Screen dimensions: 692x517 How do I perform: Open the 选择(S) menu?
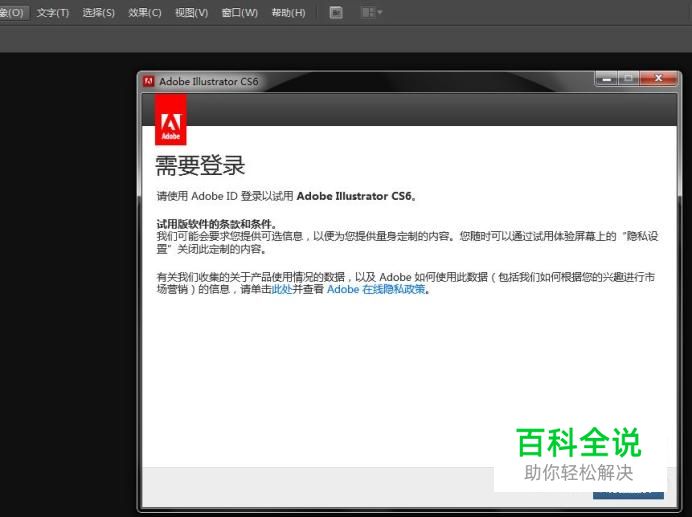click(x=98, y=13)
